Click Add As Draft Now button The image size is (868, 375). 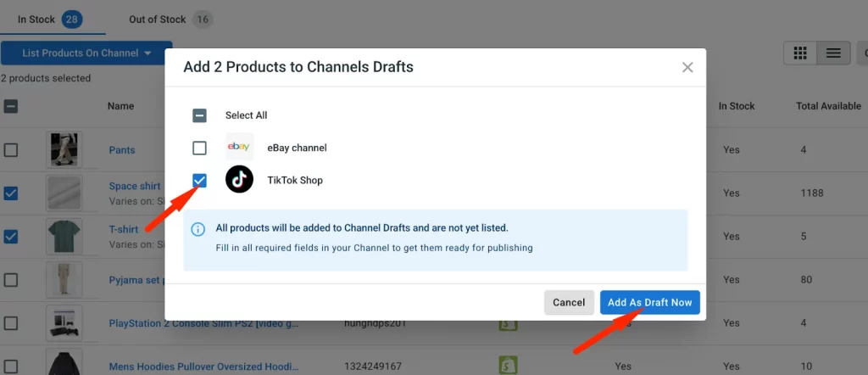(650, 302)
